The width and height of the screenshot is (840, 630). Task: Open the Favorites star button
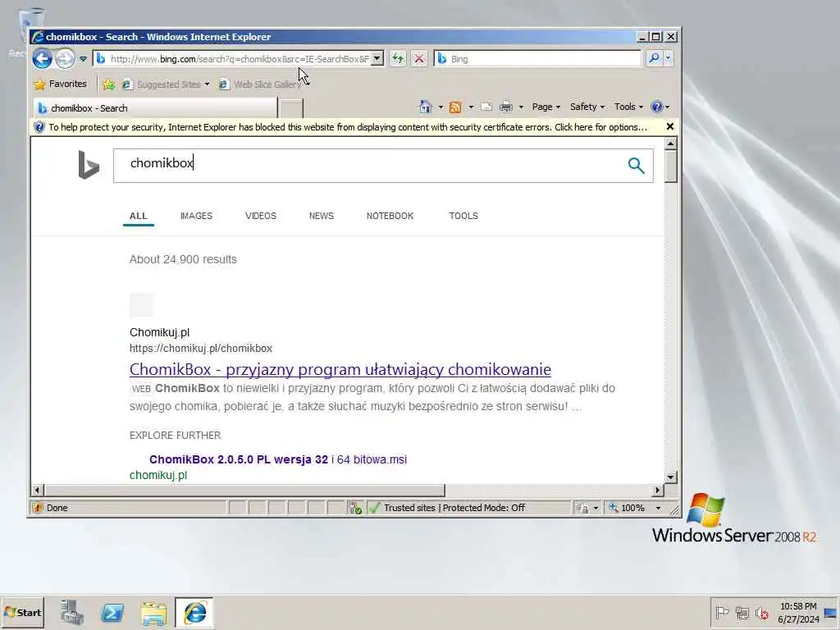60,84
